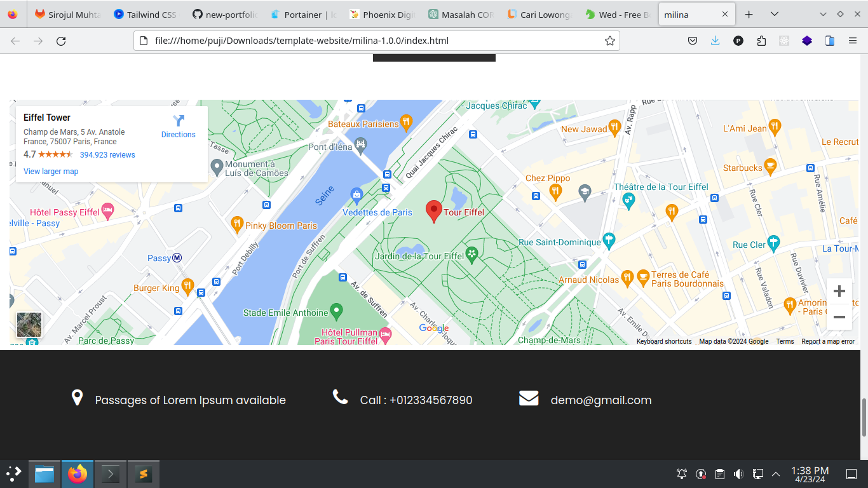
Task: Open the browser Extensions puzzle icon
Action: tap(761, 41)
